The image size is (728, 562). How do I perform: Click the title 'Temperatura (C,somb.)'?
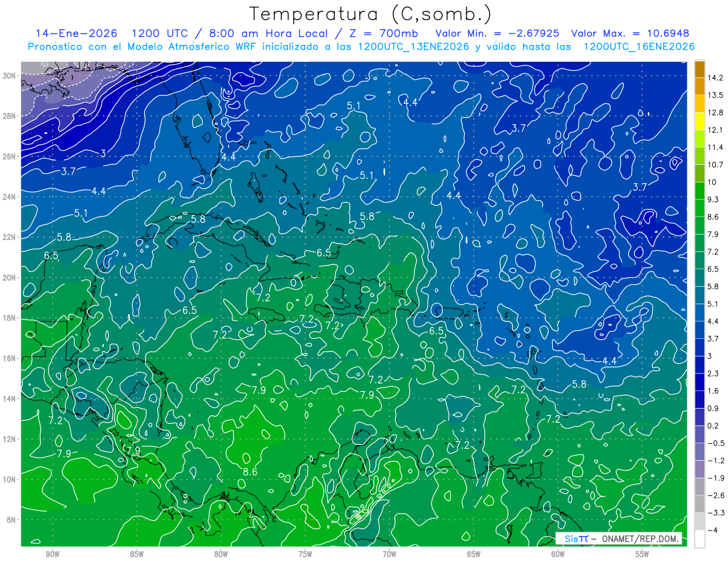(x=370, y=14)
